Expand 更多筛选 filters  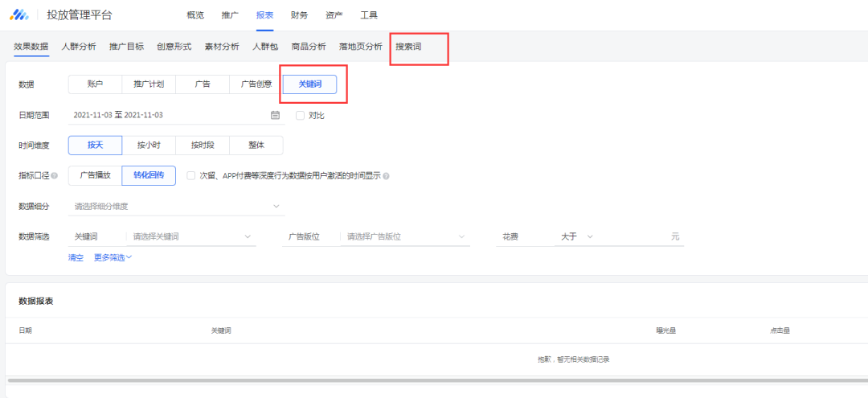113,257
